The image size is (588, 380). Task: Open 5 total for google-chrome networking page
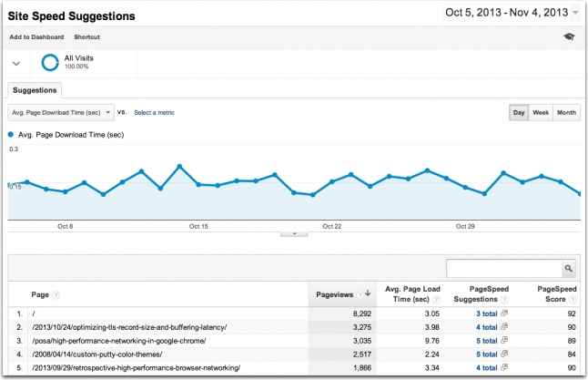click(487, 341)
